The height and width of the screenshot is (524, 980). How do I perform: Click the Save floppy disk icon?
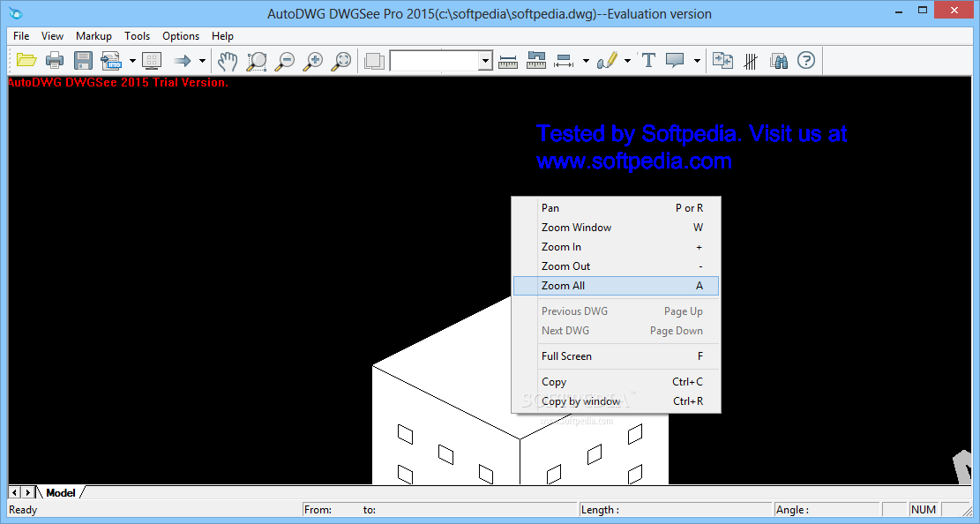(83, 61)
